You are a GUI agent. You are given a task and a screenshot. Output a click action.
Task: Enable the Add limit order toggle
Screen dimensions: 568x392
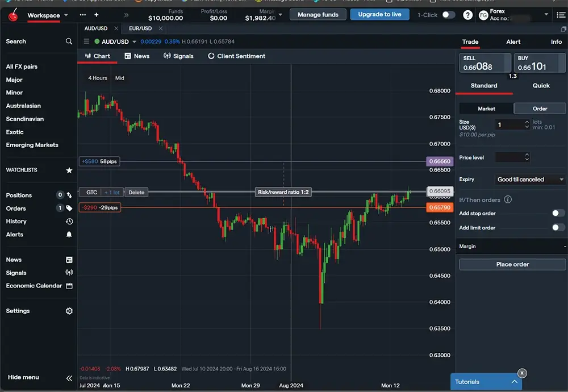tap(558, 228)
